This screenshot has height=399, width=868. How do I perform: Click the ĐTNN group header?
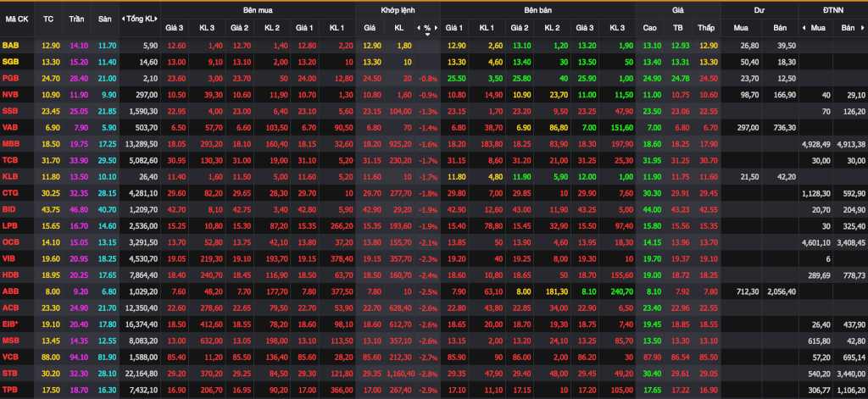[833, 10]
